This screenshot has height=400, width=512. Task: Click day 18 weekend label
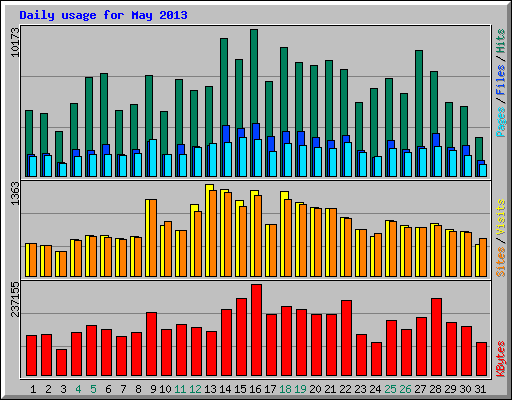point(285,389)
